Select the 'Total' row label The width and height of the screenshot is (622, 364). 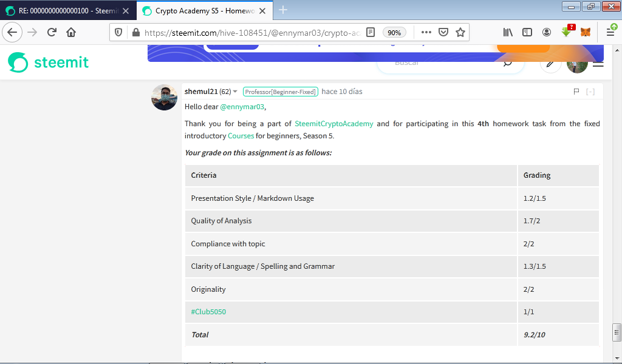click(200, 335)
